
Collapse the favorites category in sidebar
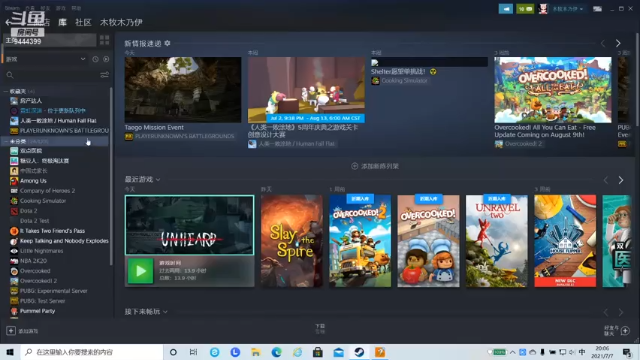6,91
